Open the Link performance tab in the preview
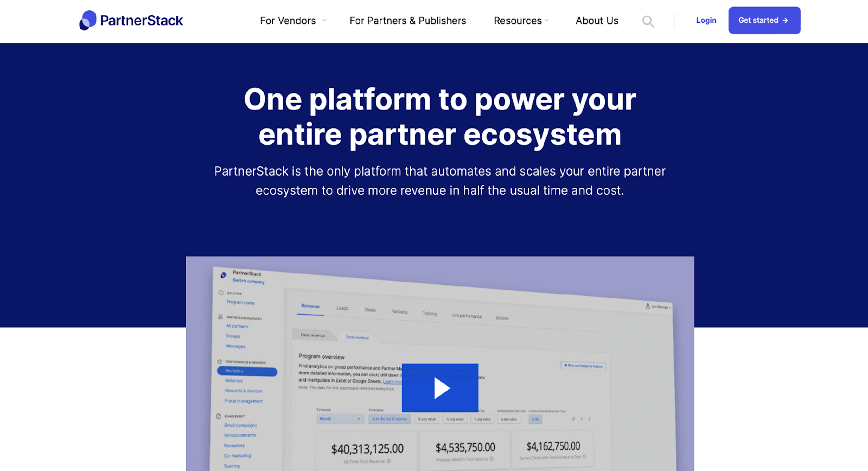868x471 pixels. pyautogui.click(x=467, y=316)
